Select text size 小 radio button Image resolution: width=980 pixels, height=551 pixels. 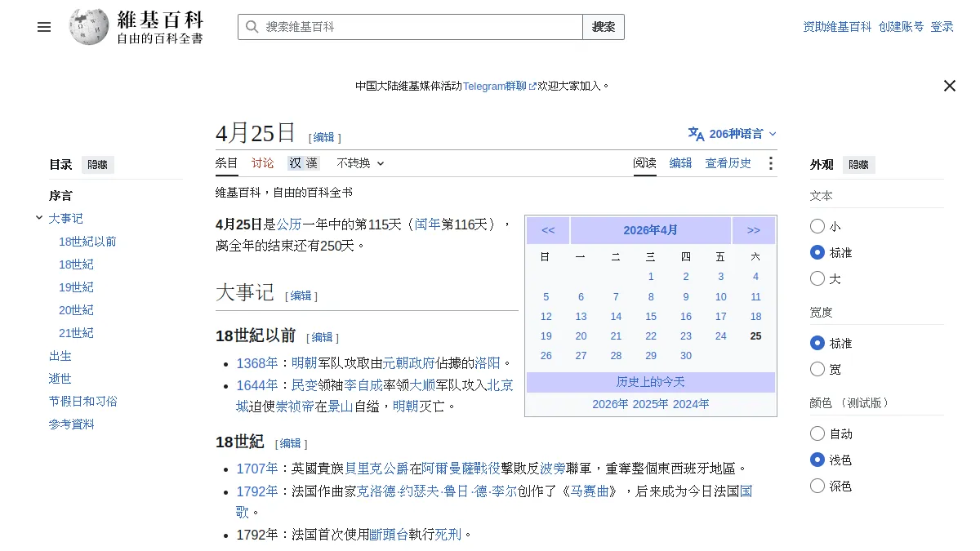click(x=817, y=226)
